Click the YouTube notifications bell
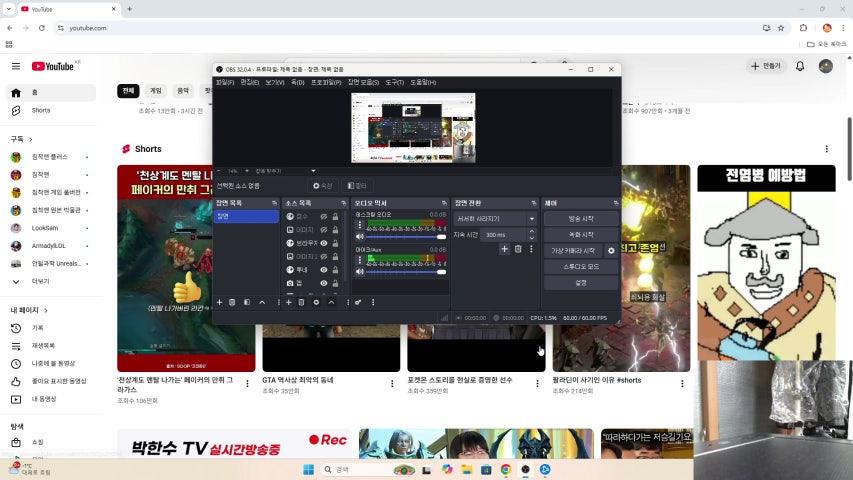This screenshot has height=480, width=853. point(800,66)
